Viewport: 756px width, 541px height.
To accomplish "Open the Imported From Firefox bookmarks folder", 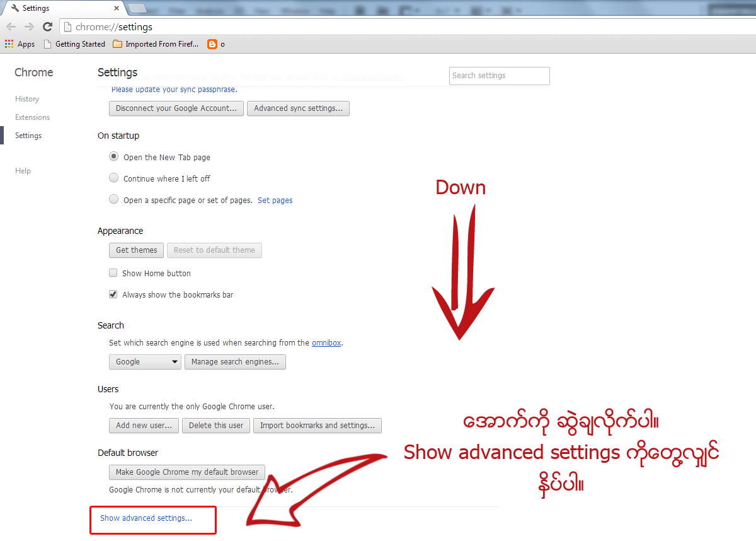I will point(155,44).
